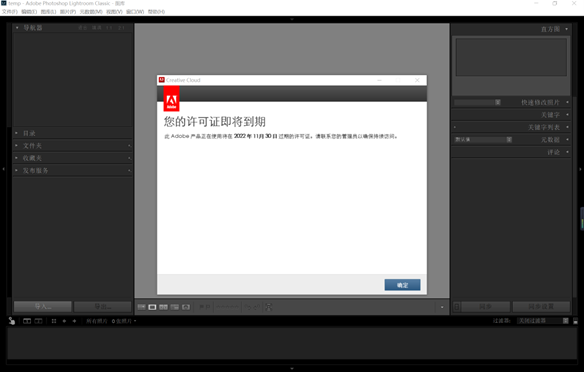Collapse the 导航器 (Navigator) panel
Screen dimensions: 584x372
click(x=17, y=28)
